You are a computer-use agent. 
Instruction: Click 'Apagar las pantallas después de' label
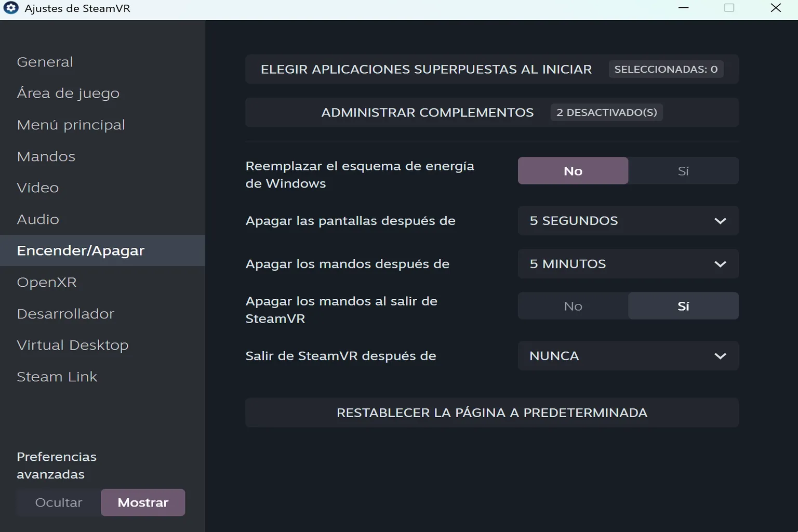(x=350, y=221)
